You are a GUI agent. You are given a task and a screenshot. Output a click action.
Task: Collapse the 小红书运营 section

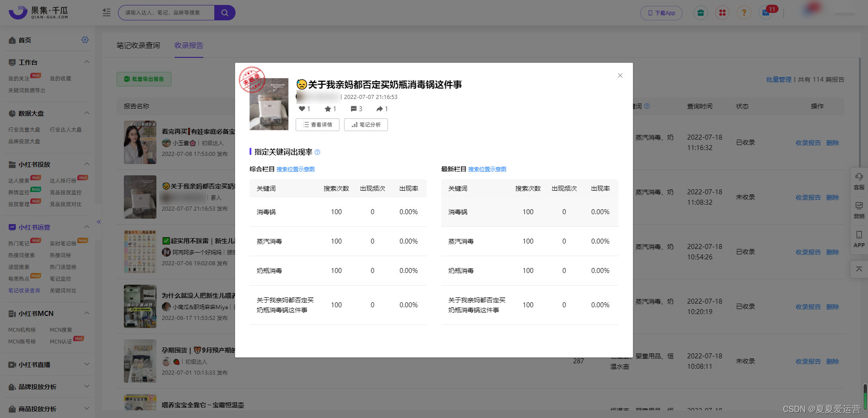(87, 227)
